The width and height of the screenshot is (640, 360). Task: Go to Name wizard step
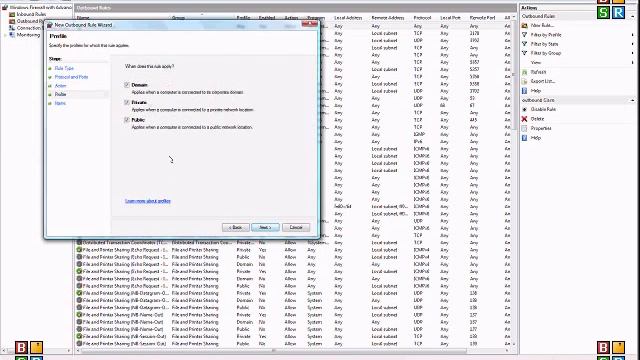tap(60, 103)
